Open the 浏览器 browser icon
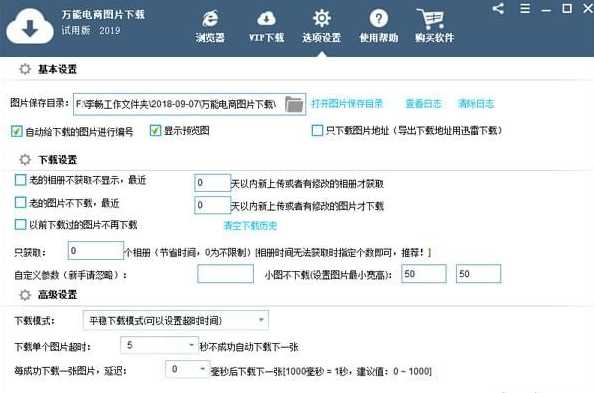The image size is (594, 393). click(210, 19)
